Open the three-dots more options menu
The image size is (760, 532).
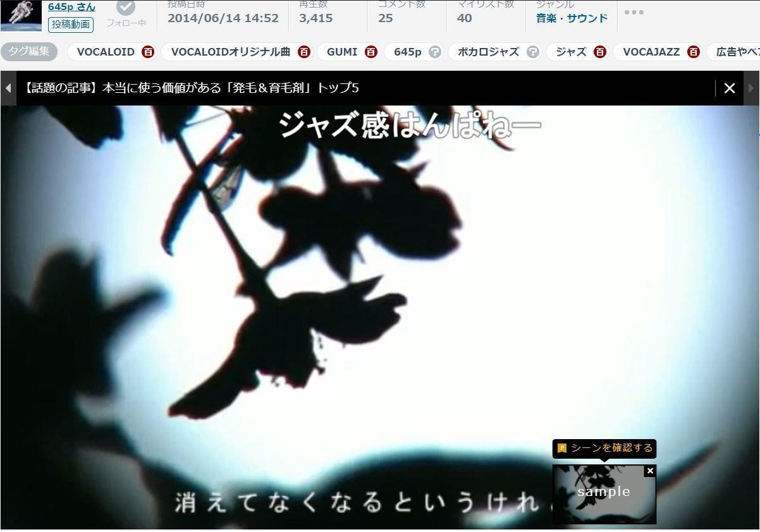[634, 12]
